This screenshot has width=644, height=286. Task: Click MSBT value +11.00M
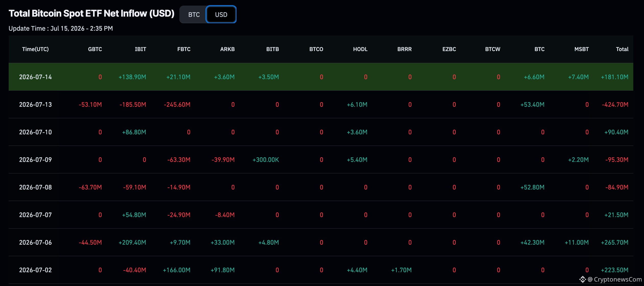pyautogui.click(x=577, y=242)
